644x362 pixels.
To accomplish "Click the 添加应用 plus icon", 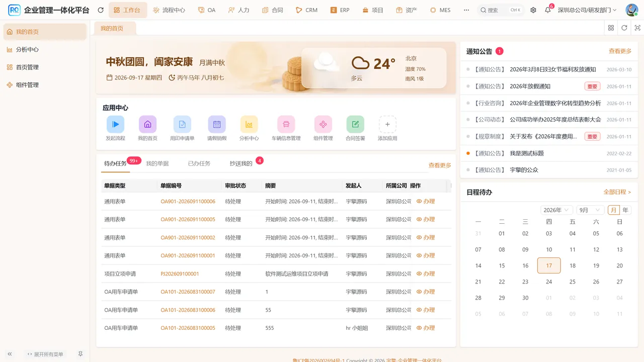I will coord(387,124).
